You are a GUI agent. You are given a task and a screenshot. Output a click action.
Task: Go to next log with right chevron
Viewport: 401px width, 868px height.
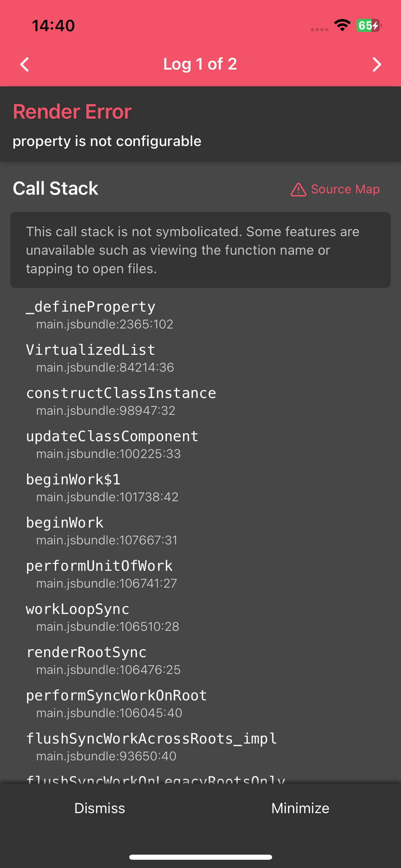376,64
